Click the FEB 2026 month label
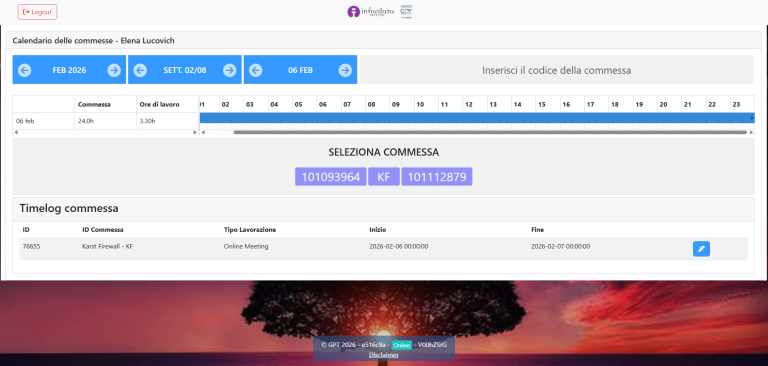Image resolution: width=768 pixels, height=366 pixels. [x=69, y=70]
